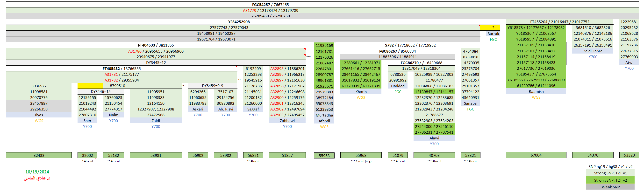Select the Raamish name cell
Screen dimensions: 644x192
(536, 92)
